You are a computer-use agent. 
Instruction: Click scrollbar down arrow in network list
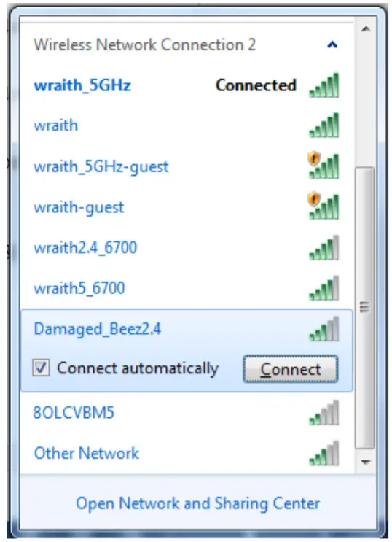click(x=366, y=462)
